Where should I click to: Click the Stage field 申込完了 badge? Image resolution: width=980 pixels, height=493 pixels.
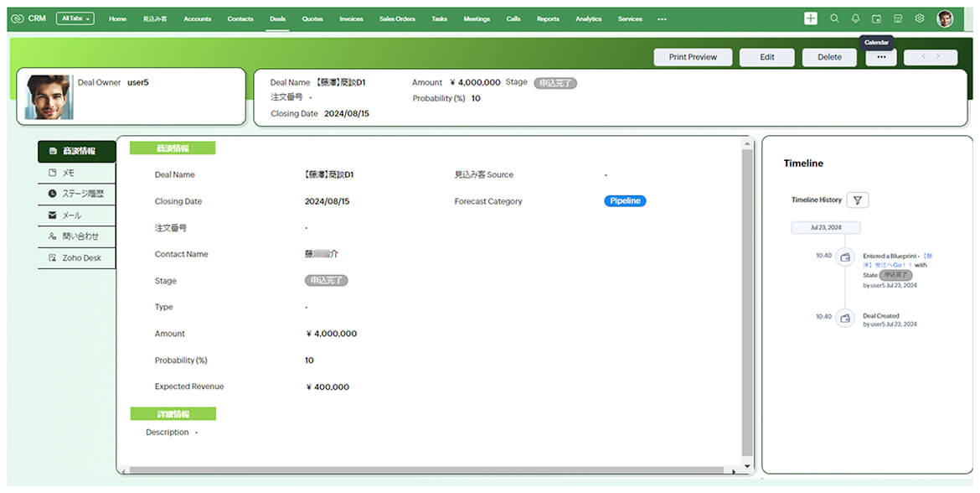[x=327, y=280]
